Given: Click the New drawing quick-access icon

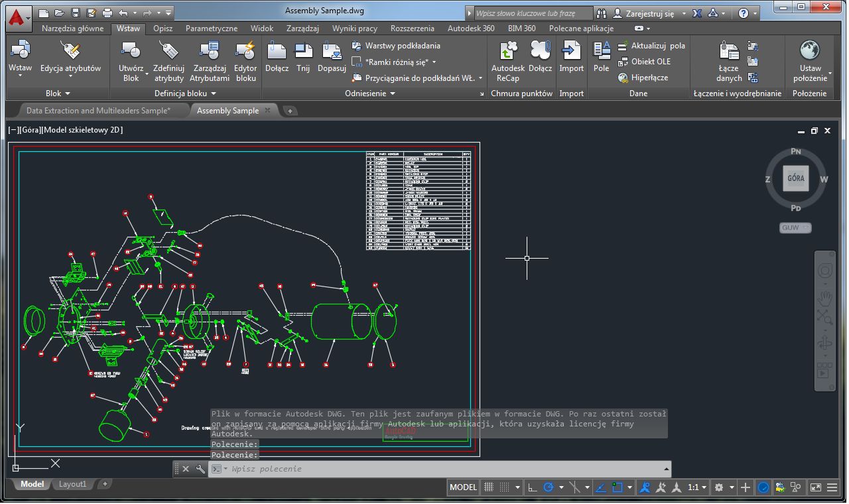Looking at the screenshot, I should [44, 13].
